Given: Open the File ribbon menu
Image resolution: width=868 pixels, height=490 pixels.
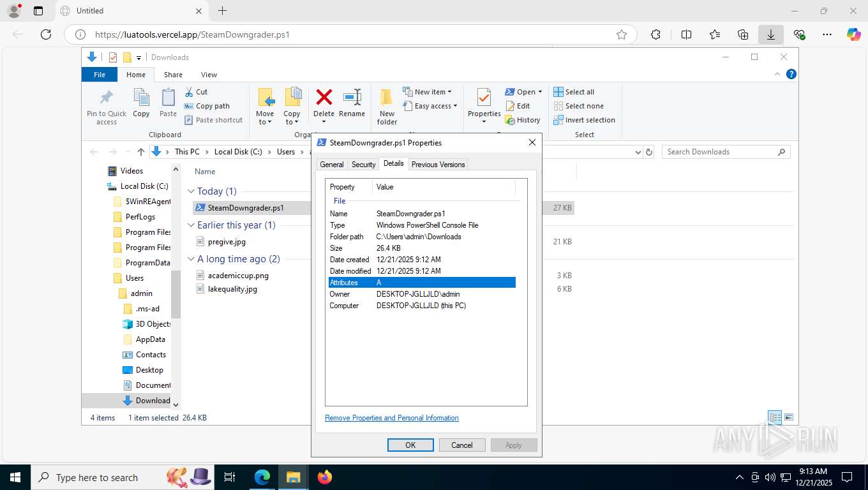Looking at the screenshot, I should click(x=100, y=75).
